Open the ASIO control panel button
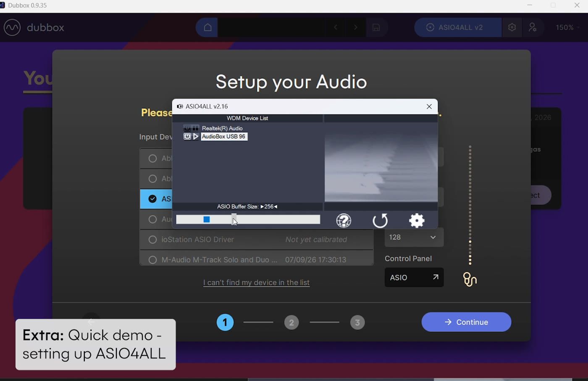Screen dimensions: 588x381 (414, 278)
